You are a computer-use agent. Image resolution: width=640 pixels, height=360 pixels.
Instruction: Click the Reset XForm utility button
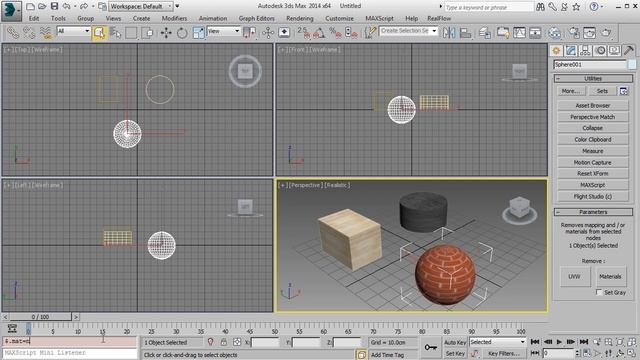pos(593,173)
